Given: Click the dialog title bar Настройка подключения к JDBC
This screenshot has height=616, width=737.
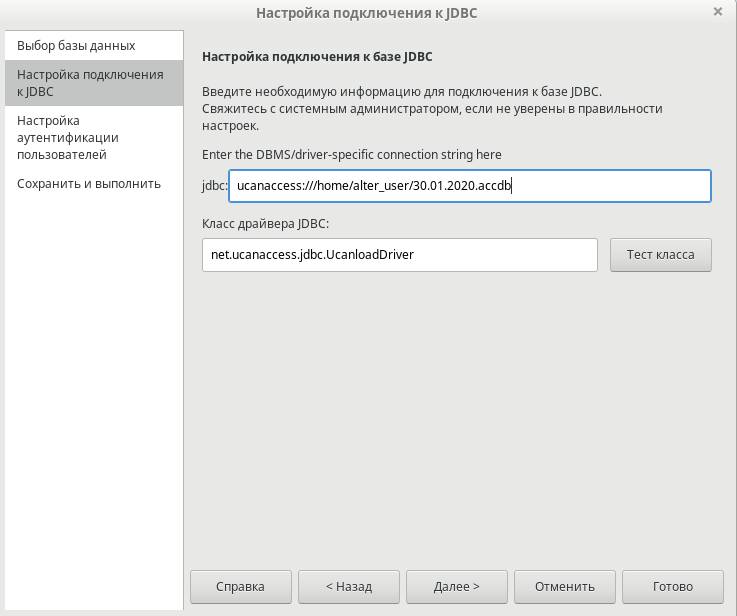Looking at the screenshot, I should 367,13.
